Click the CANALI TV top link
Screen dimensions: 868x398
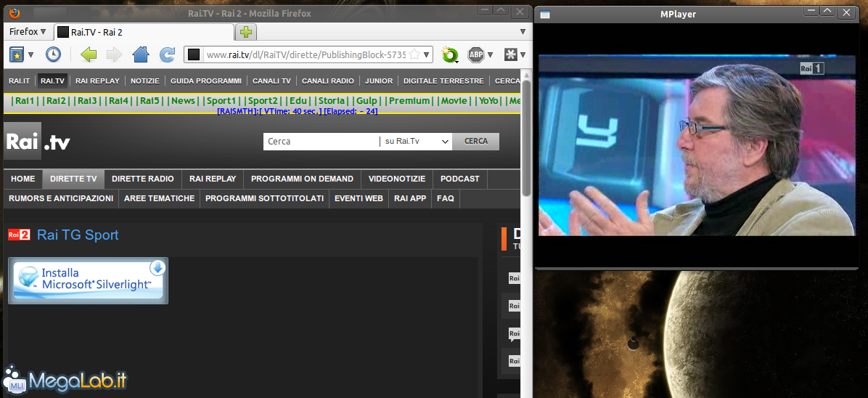271,81
